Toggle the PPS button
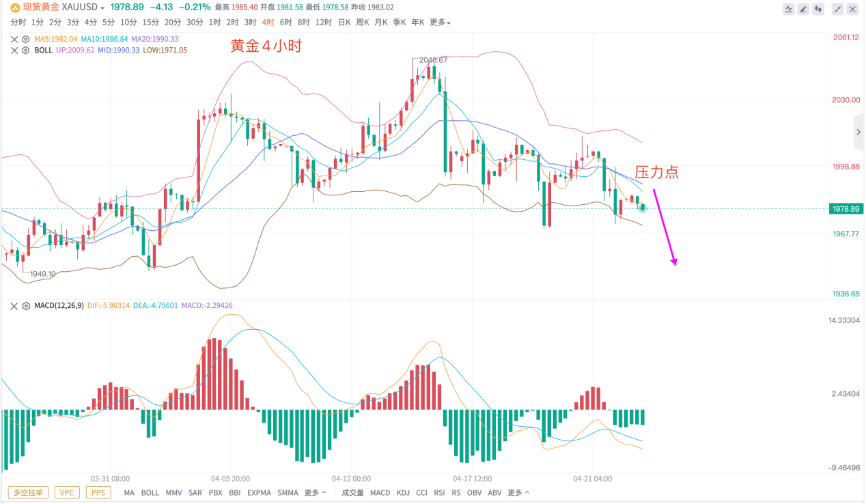This screenshot has height=504, width=866. [x=98, y=492]
